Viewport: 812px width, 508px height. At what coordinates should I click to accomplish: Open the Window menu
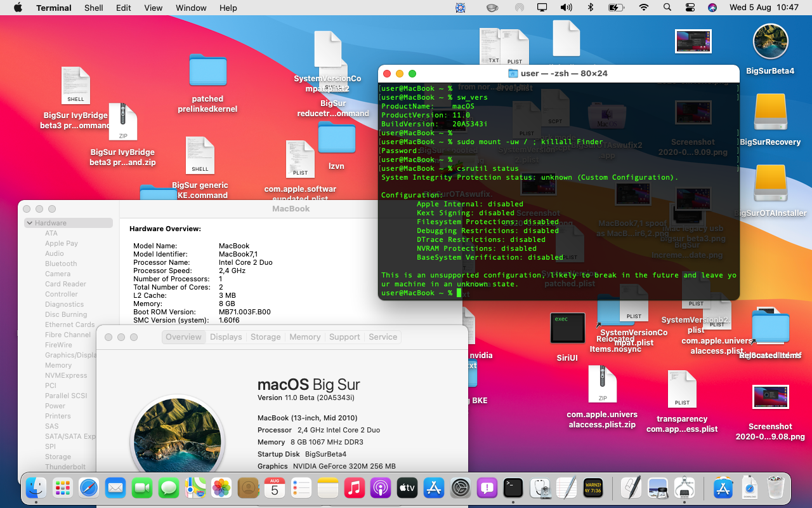click(x=191, y=8)
